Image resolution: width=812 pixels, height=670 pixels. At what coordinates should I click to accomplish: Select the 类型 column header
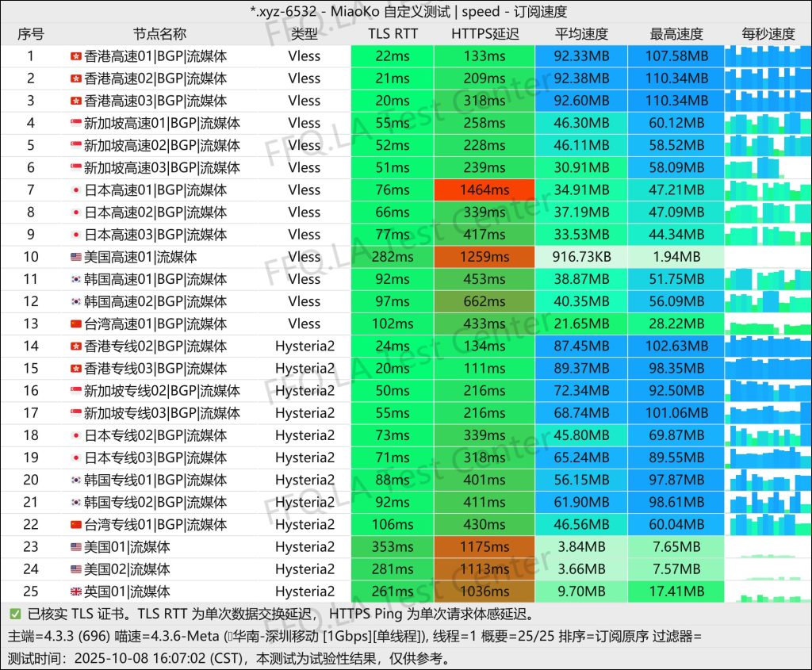[x=304, y=34]
